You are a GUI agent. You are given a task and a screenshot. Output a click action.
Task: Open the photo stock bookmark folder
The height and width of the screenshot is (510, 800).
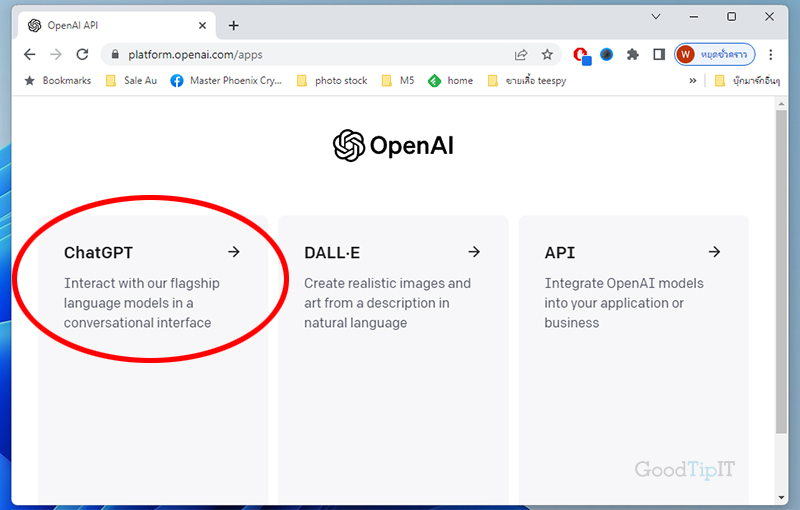click(x=332, y=81)
